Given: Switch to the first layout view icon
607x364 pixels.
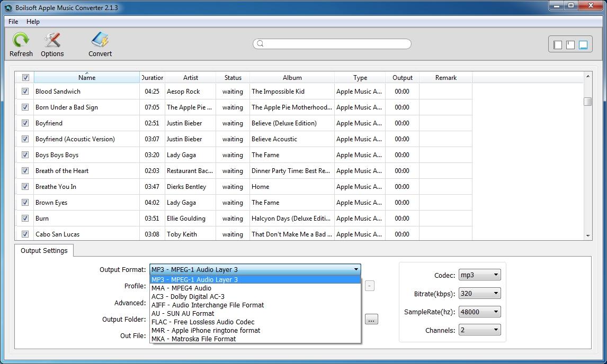Looking at the screenshot, I should point(557,45).
